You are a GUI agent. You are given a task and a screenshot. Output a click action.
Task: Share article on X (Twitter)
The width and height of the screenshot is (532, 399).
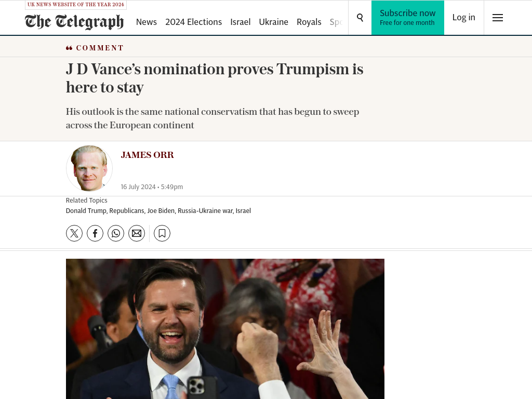[74, 233]
